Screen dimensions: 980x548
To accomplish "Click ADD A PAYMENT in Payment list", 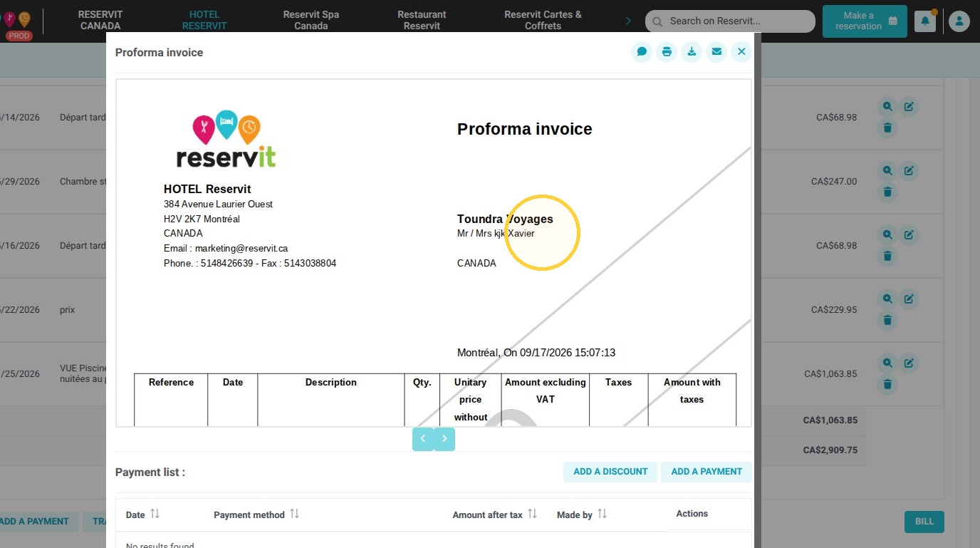I will coord(707,472).
